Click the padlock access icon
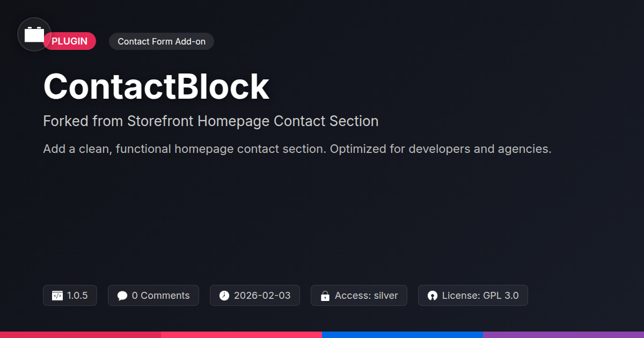The height and width of the screenshot is (338, 644). tap(325, 296)
